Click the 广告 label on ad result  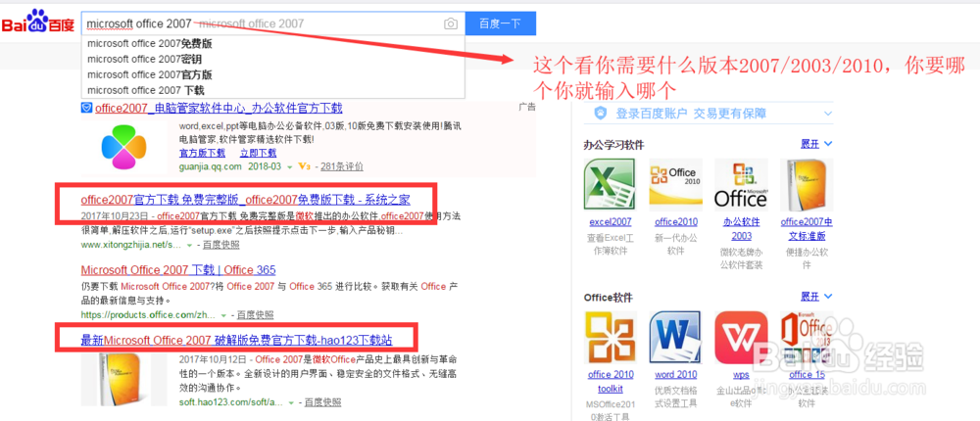(527, 107)
